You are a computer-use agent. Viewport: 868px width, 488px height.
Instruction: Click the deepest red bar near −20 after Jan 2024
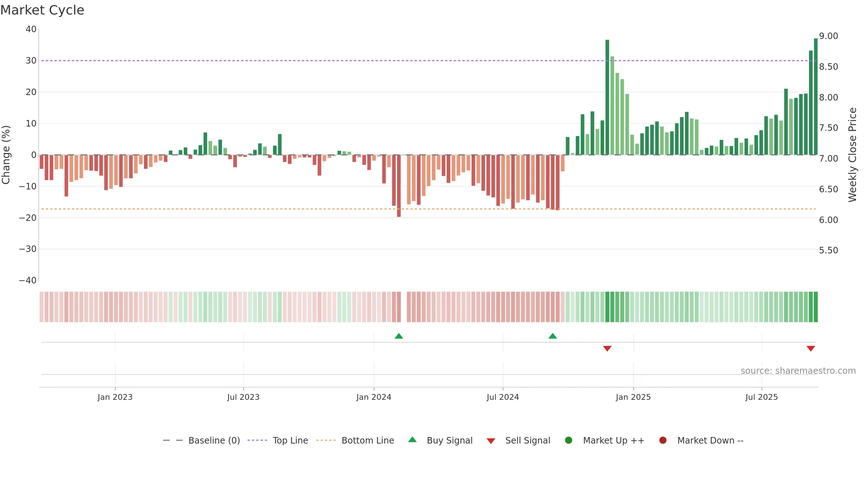point(399,186)
